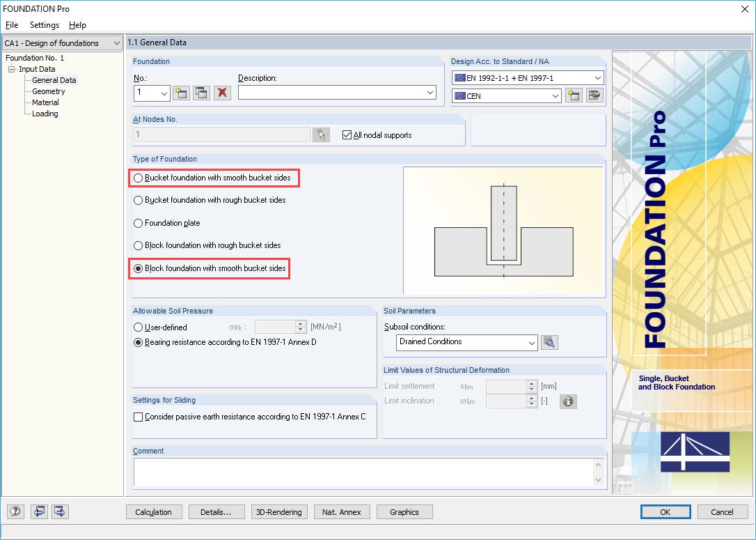The width and height of the screenshot is (756, 540).
Task: Edit national annex parameters with the icon
Action: [x=595, y=95]
